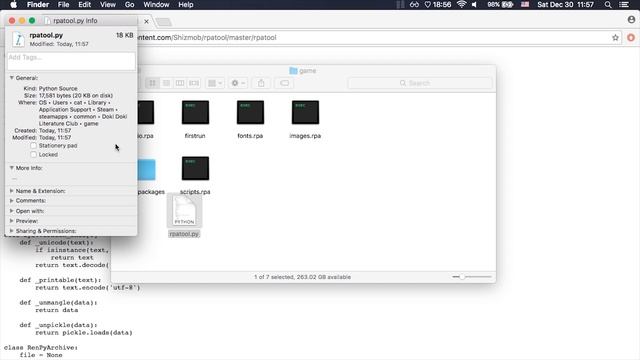Click the Finder edit tags button
The height and width of the screenshot is (360, 640).
coord(284,83)
